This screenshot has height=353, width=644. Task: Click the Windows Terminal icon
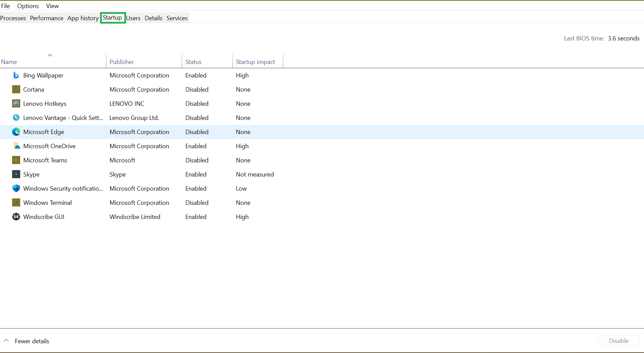[x=16, y=202]
